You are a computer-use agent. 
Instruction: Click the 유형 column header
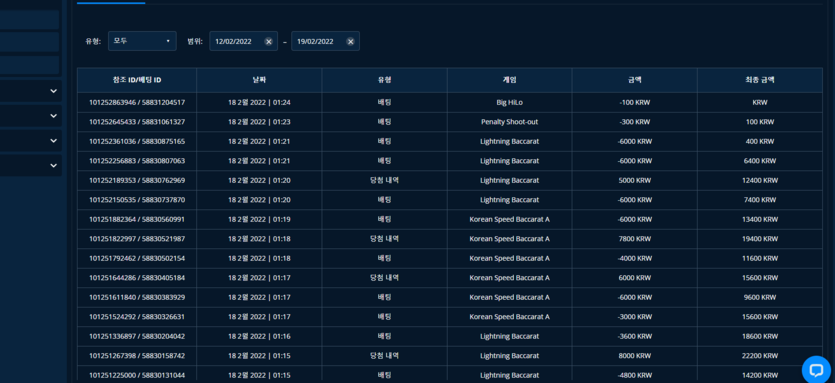pyautogui.click(x=384, y=80)
